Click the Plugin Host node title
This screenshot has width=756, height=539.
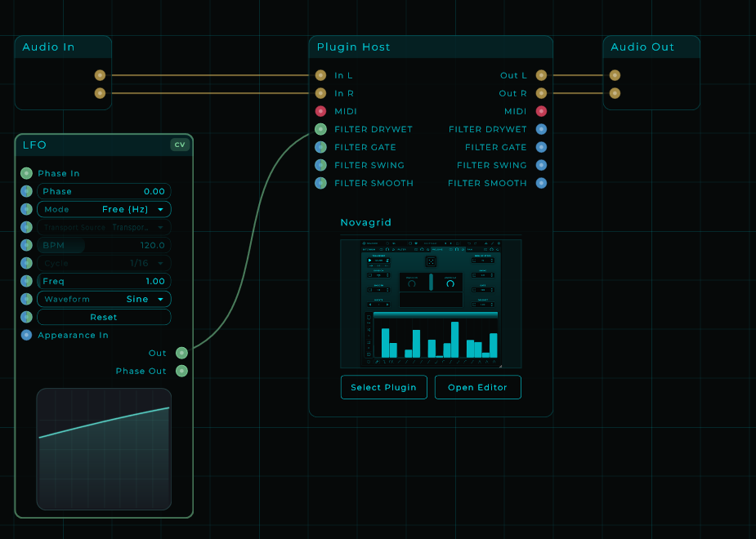point(353,47)
